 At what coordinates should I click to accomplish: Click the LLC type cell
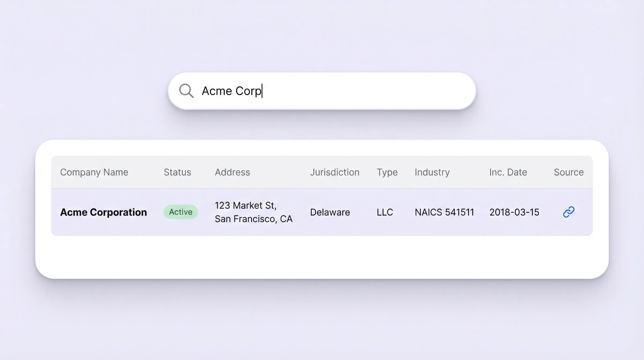[385, 212]
